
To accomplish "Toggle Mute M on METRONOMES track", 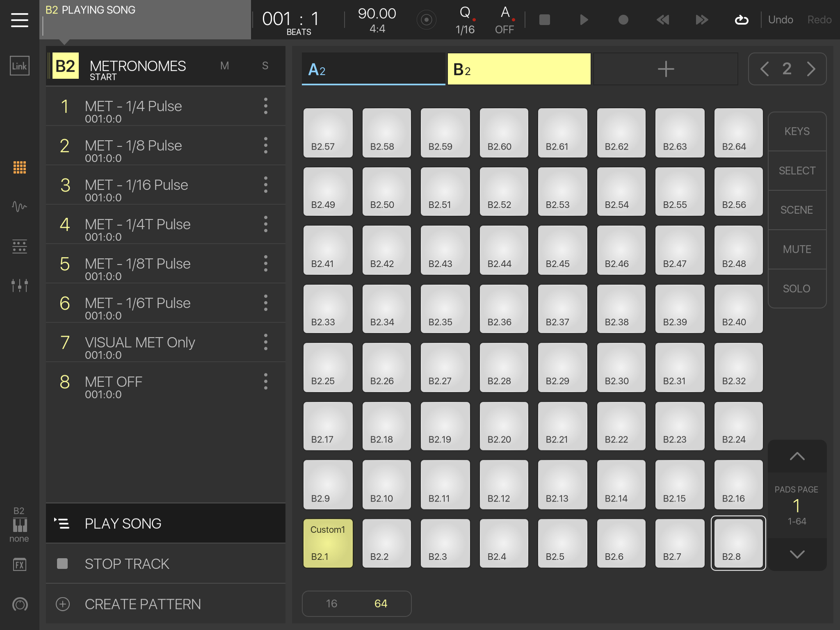I will (x=224, y=66).
